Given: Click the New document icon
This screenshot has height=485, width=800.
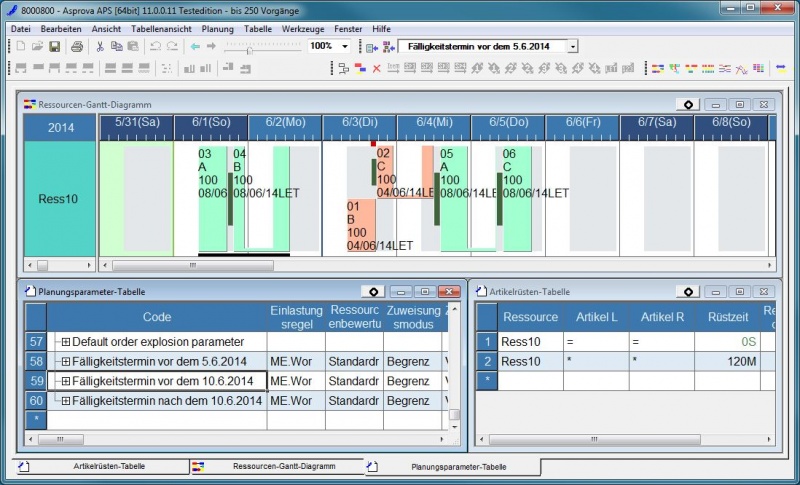Looking at the screenshot, I should click(x=21, y=47).
